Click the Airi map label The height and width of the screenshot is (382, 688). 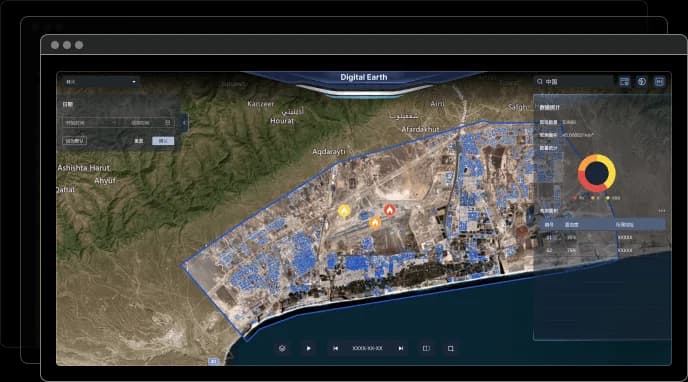[437, 104]
